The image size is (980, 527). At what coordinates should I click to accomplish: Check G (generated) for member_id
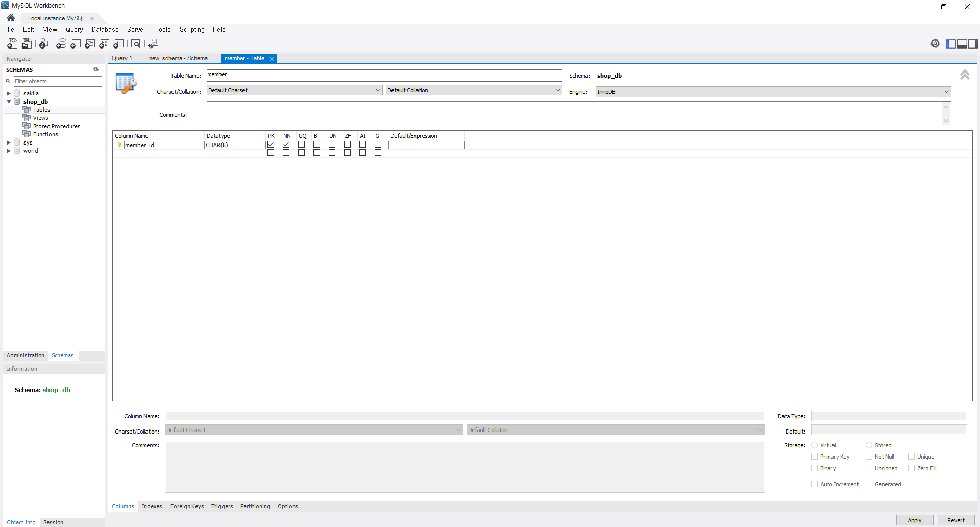[x=378, y=145]
